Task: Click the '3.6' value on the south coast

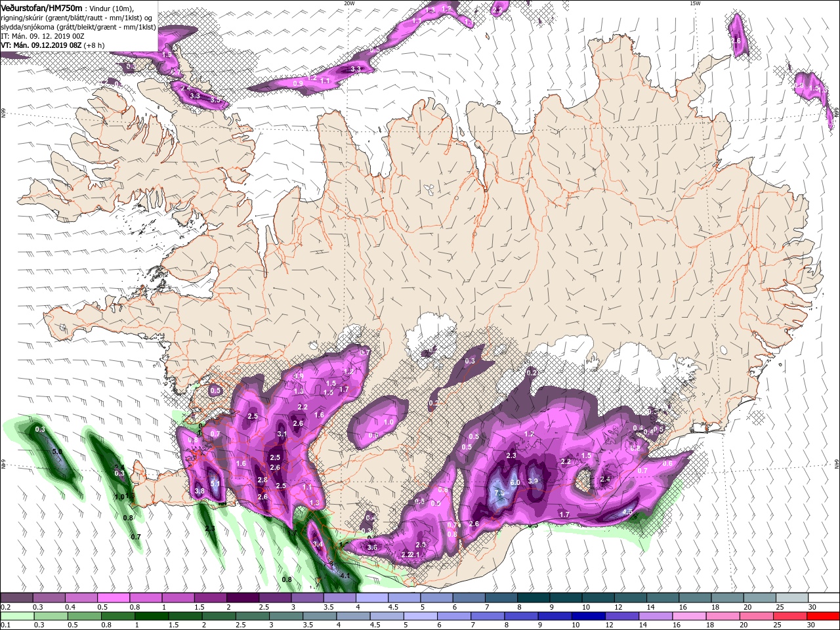Action: pyautogui.click(x=372, y=547)
